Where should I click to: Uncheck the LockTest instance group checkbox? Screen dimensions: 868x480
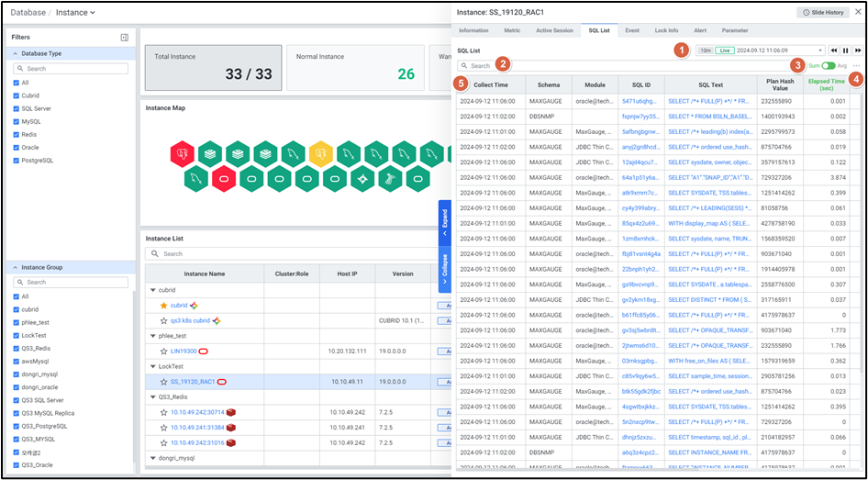(16, 335)
